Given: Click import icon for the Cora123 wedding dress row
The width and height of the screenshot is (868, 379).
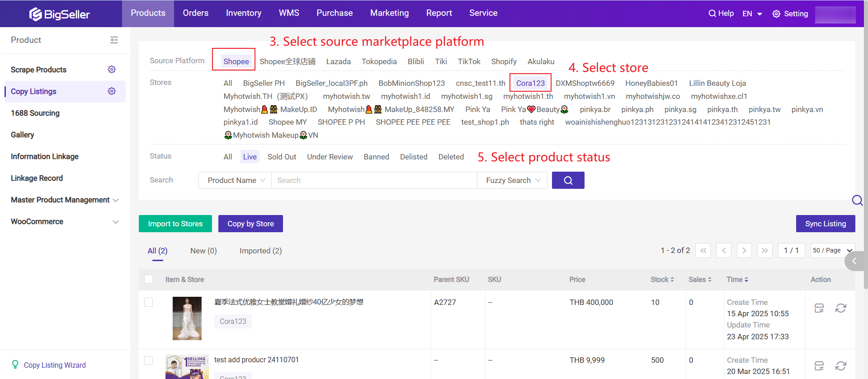Looking at the screenshot, I should click(x=819, y=308).
